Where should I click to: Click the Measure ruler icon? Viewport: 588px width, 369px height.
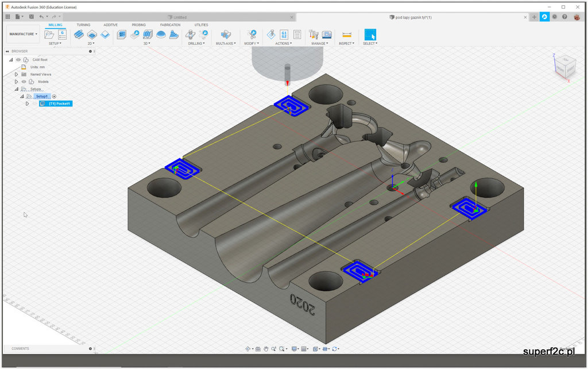346,34
